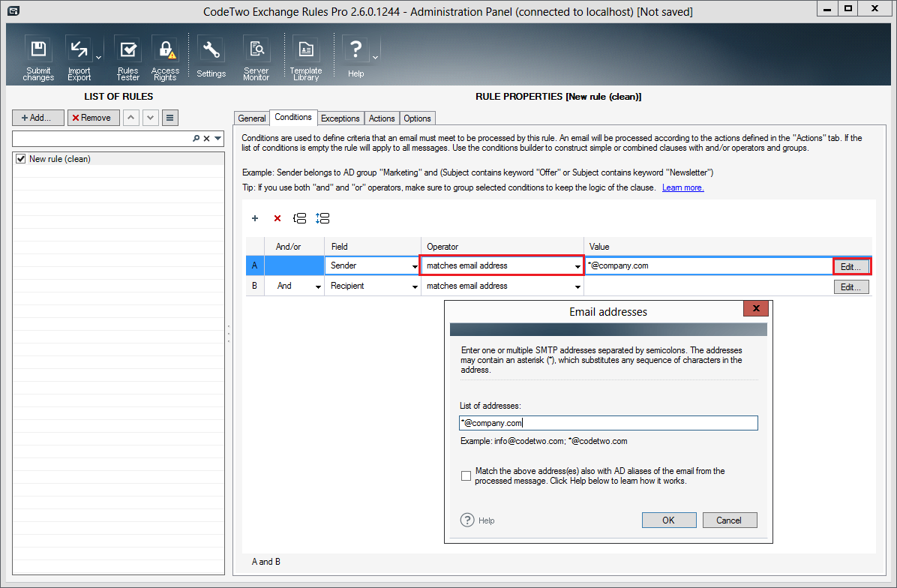Screen dimensions: 897x588
Task: Click the *@company.com value cell in row A
Action: pyautogui.click(x=708, y=266)
